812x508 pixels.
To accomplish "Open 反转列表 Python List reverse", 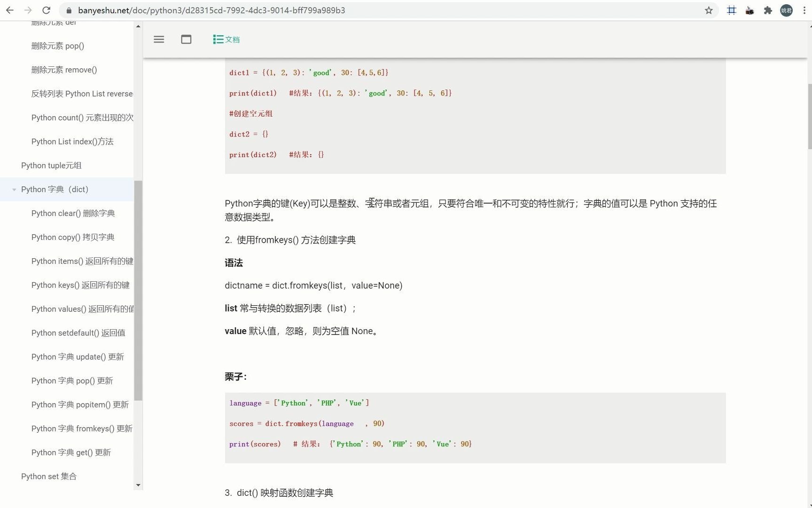I will pyautogui.click(x=82, y=94).
